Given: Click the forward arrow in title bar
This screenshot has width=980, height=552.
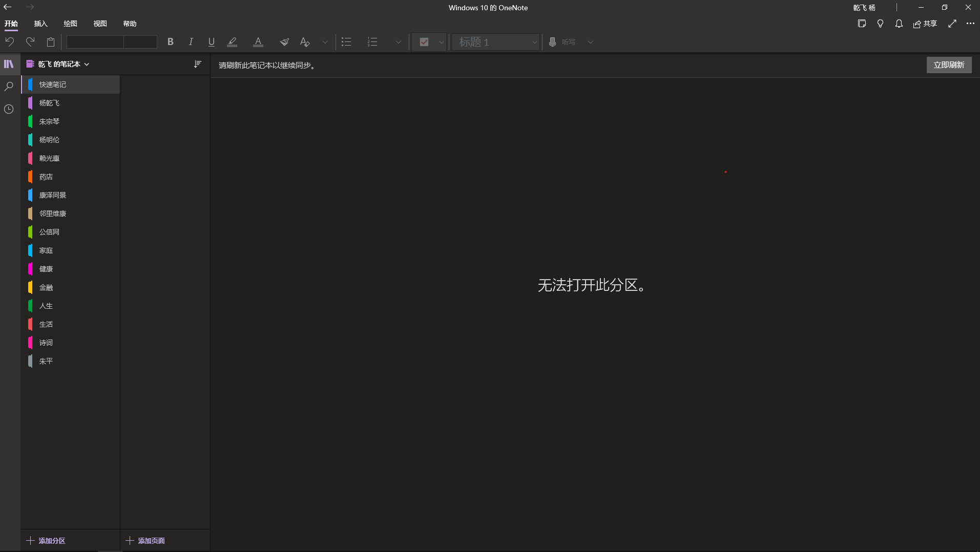Looking at the screenshot, I should click(x=30, y=7).
